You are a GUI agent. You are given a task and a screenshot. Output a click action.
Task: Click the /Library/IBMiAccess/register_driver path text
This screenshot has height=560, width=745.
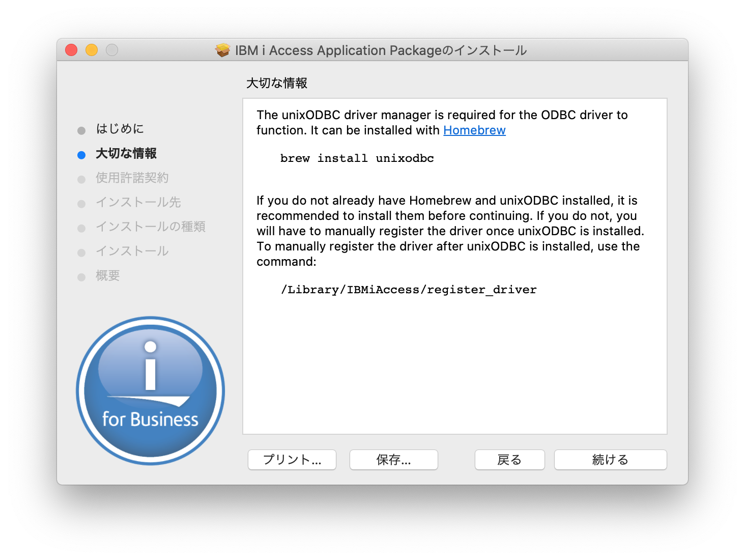(409, 290)
